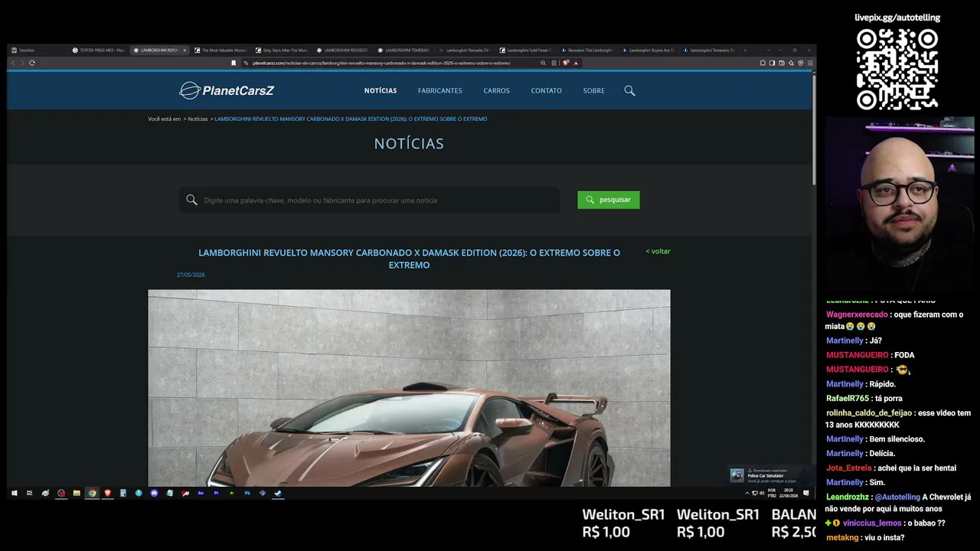Image resolution: width=980 pixels, height=551 pixels.
Task: Open Discord from the taskbar
Action: tap(154, 493)
